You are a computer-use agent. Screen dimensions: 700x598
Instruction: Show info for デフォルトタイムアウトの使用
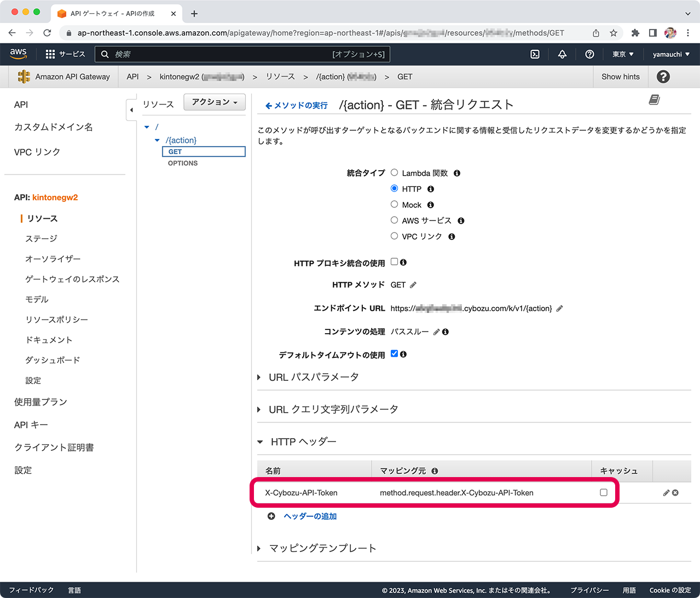[403, 355]
